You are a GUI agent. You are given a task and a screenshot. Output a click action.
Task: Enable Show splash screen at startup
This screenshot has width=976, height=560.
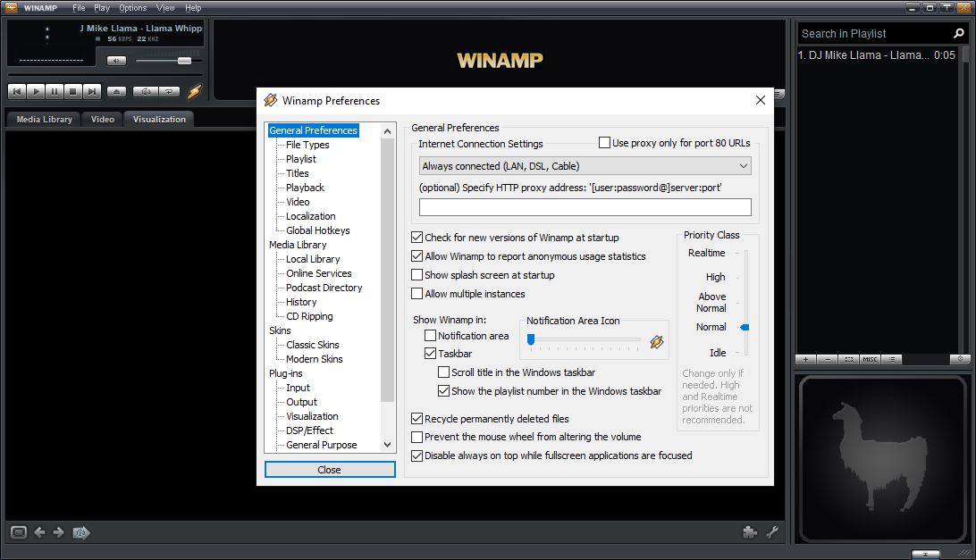click(x=483, y=274)
